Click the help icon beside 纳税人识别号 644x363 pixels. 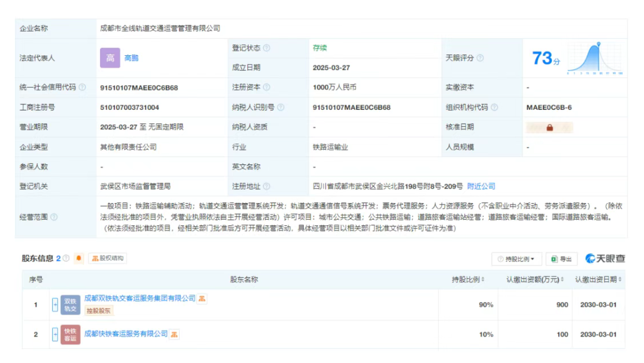(x=281, y=107)
